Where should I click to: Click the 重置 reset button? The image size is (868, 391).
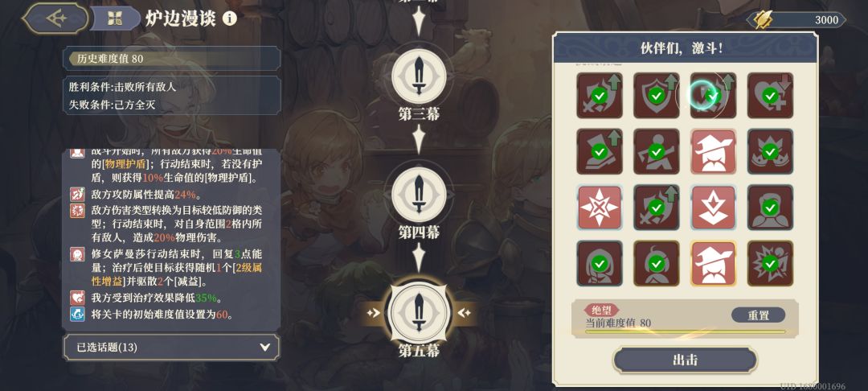click(758, 315)
